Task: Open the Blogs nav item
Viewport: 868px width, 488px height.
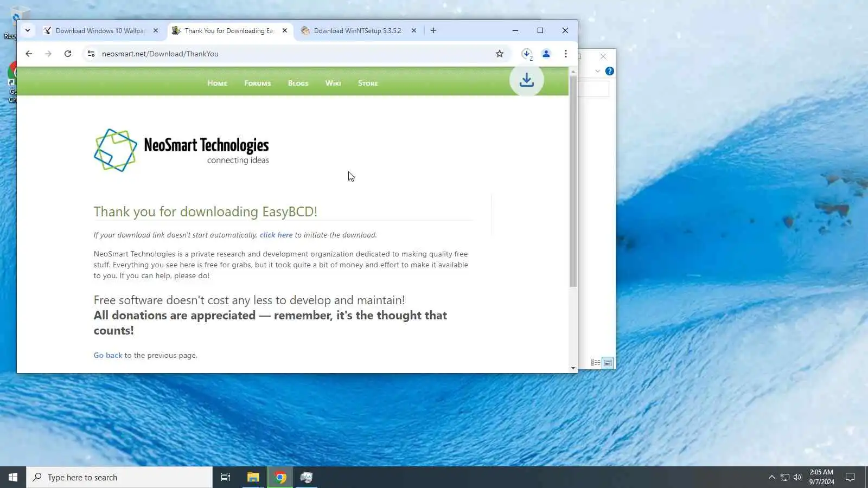Action: (x=298, y=83)
